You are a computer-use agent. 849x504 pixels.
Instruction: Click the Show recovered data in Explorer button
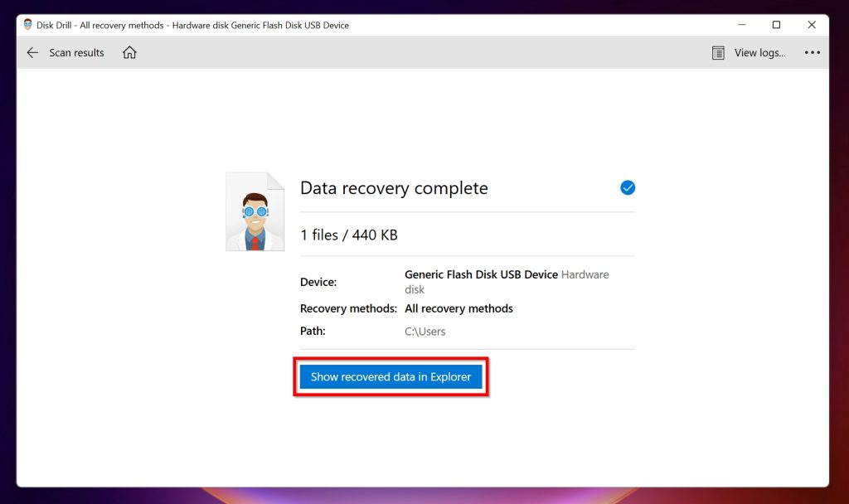tap(391, 376)
